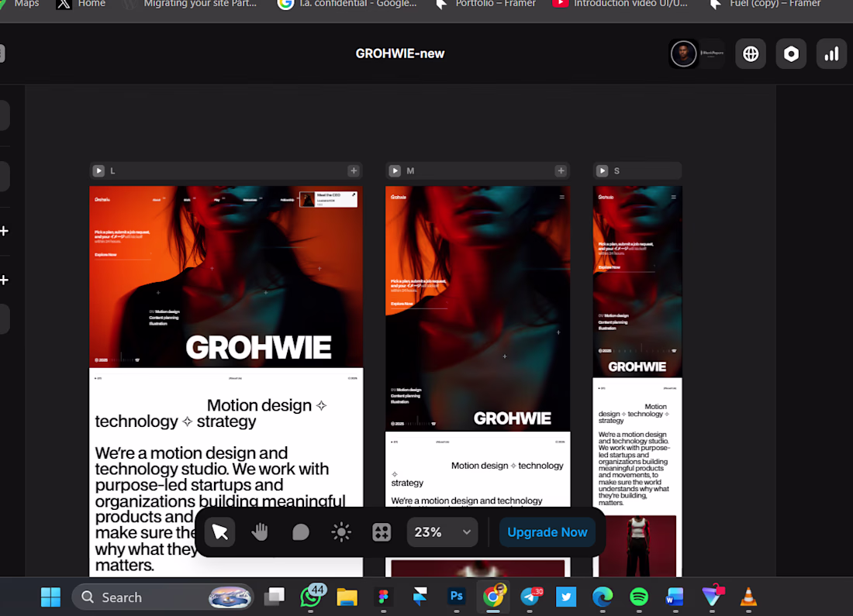This screenshot has width=853, height=616.
Task: Click the taskbar Search box
Action: 163,597
